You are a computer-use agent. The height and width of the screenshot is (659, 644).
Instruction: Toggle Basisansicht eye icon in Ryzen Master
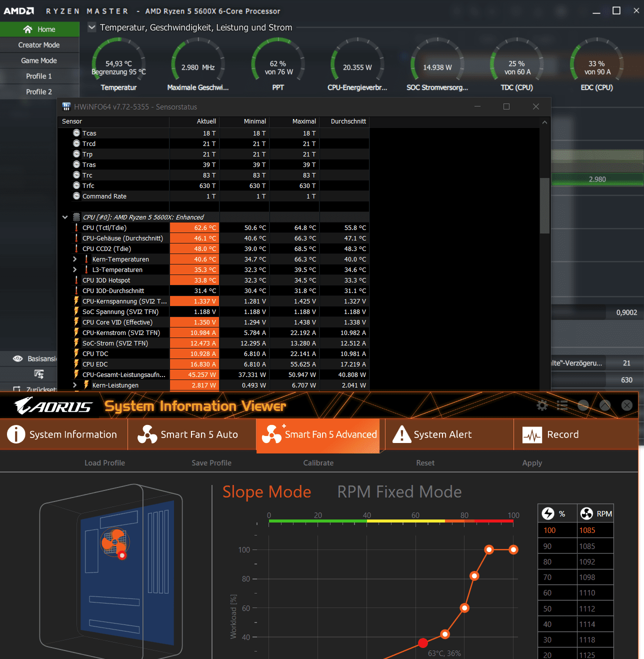[18, 358]
